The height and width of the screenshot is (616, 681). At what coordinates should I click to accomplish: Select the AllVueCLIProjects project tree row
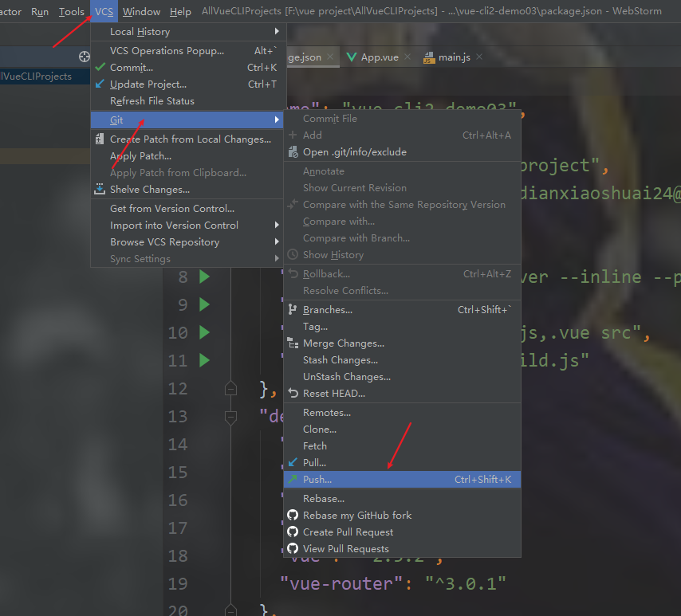point(45,76)
